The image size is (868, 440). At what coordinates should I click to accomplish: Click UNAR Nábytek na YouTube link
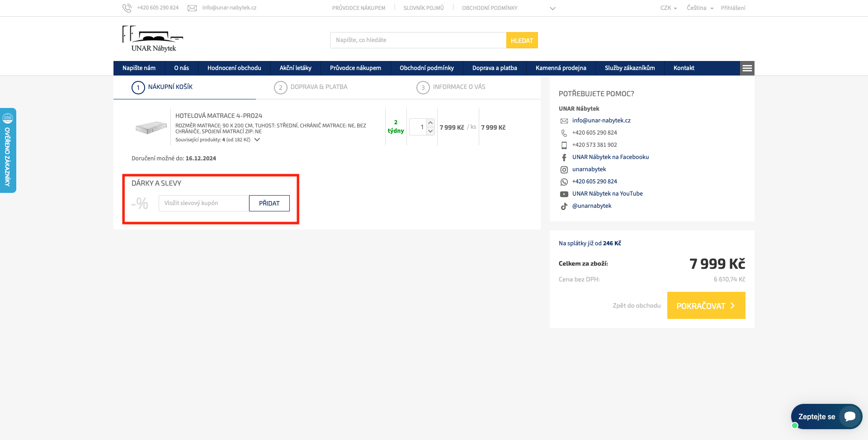pyautogui.click(x=607, y=194)
